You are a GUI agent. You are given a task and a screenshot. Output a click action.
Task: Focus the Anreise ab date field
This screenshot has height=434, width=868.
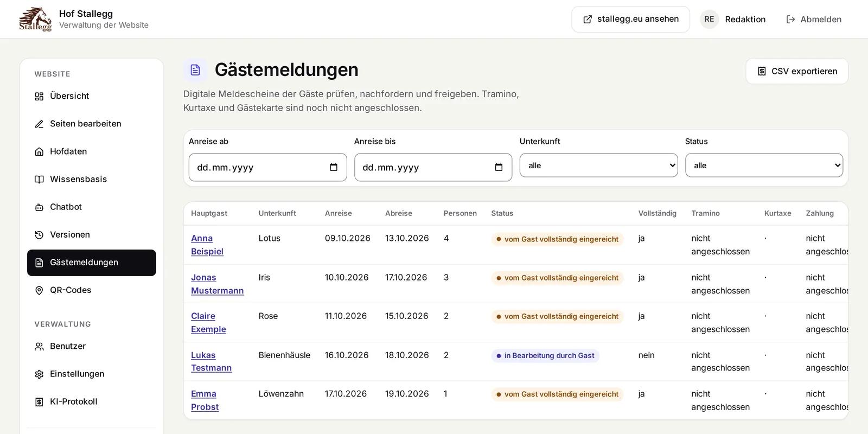click(268, 167)
